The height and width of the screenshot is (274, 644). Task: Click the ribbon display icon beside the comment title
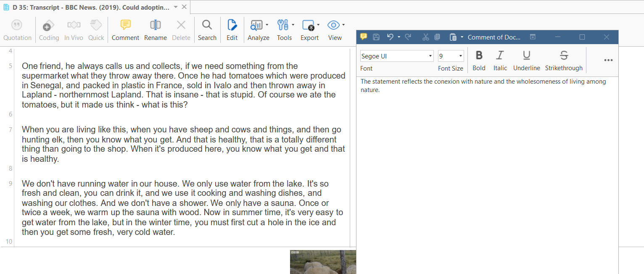pyautogui.click(x=533, y=37)
